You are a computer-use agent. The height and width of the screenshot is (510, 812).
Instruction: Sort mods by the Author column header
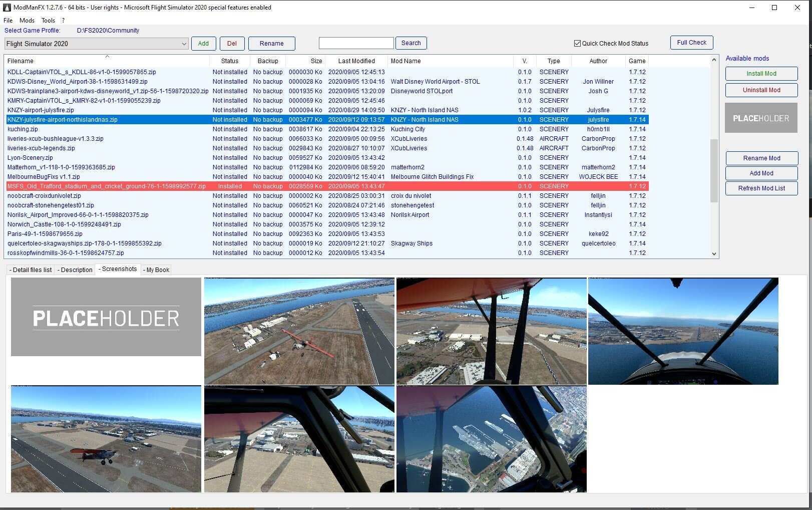pos(598,61)
